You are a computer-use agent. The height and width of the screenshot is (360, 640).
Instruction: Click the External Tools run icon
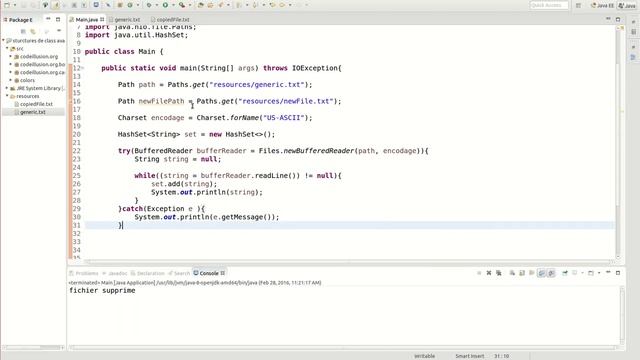coord(182,5)
